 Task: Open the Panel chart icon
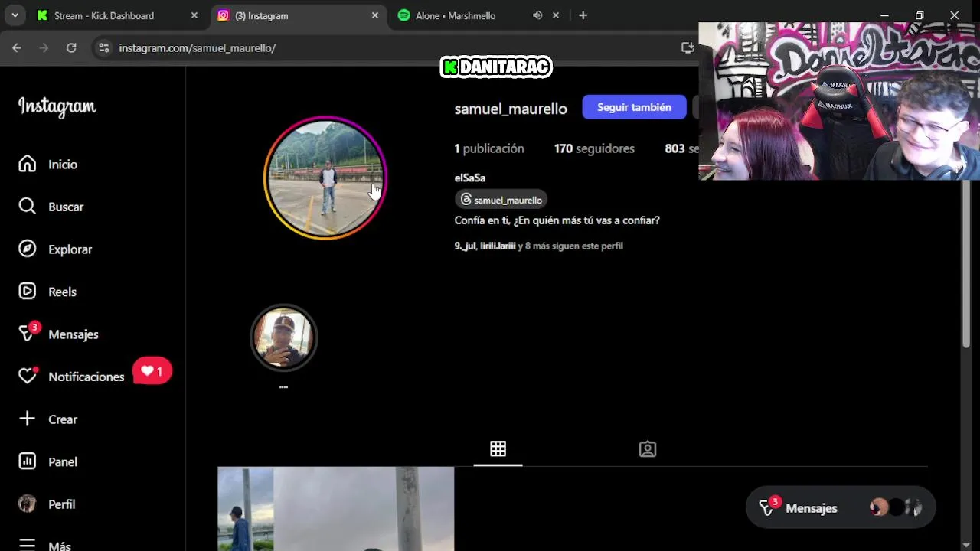[28, 461]
